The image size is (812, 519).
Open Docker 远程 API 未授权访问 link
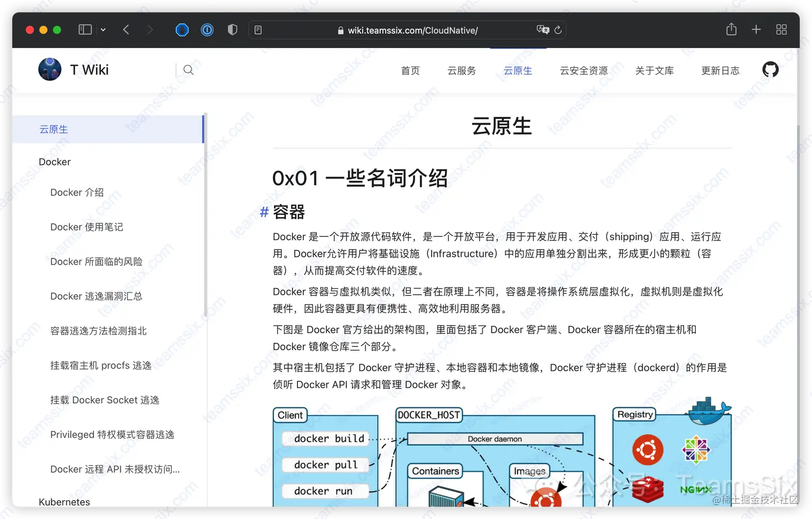pos(115,469)
